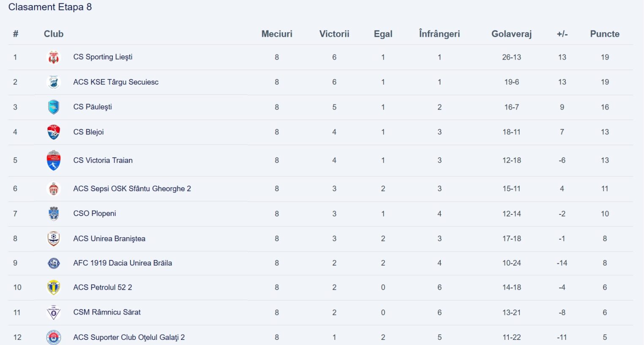Click the Victorii column header
Image resolution: width=644 pixels, height=345 pixels.
334,34
